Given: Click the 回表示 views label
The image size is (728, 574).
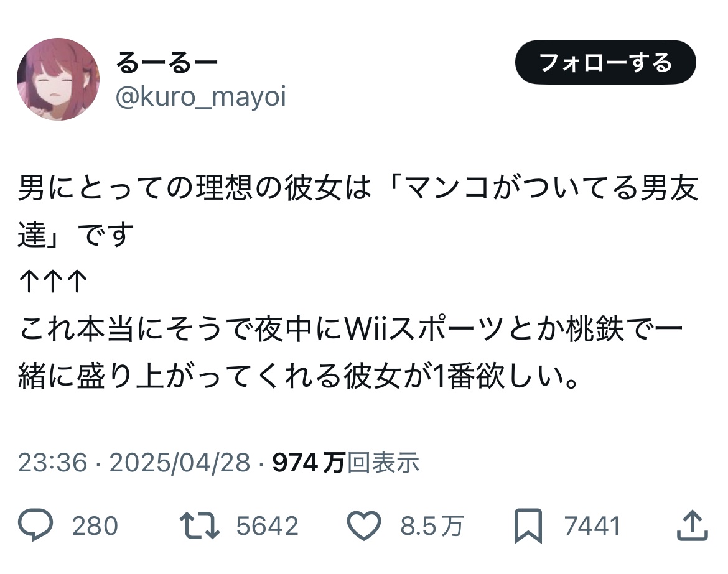Looking at the screenshot, I should (383, 463).
